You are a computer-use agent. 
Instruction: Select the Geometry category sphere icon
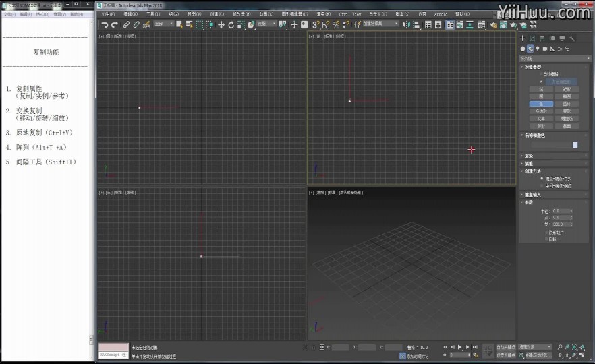point(523,49)
